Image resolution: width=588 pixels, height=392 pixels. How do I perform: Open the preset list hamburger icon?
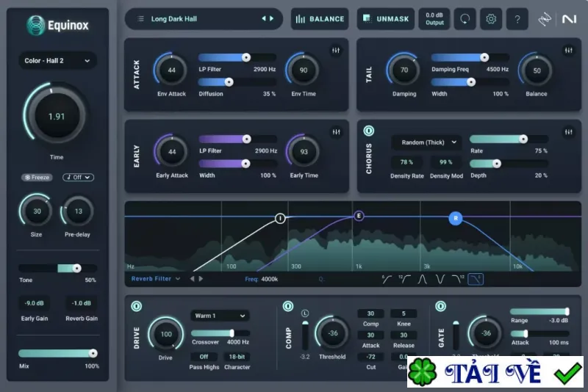tap(140, 19)
